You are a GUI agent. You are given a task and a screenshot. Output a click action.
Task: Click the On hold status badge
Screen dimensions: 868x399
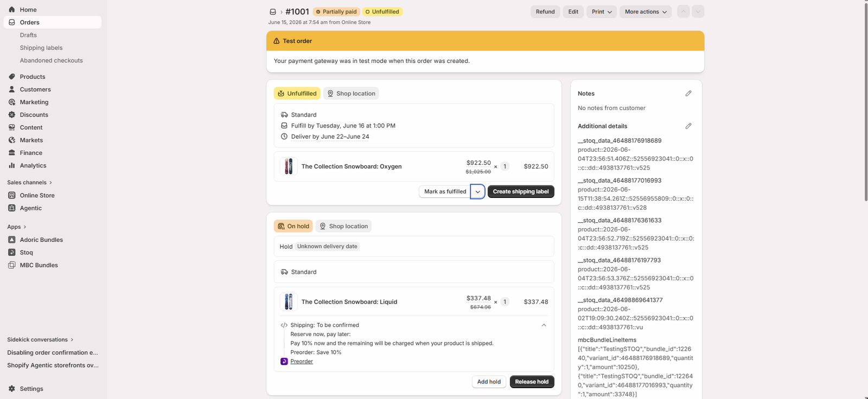293,226
